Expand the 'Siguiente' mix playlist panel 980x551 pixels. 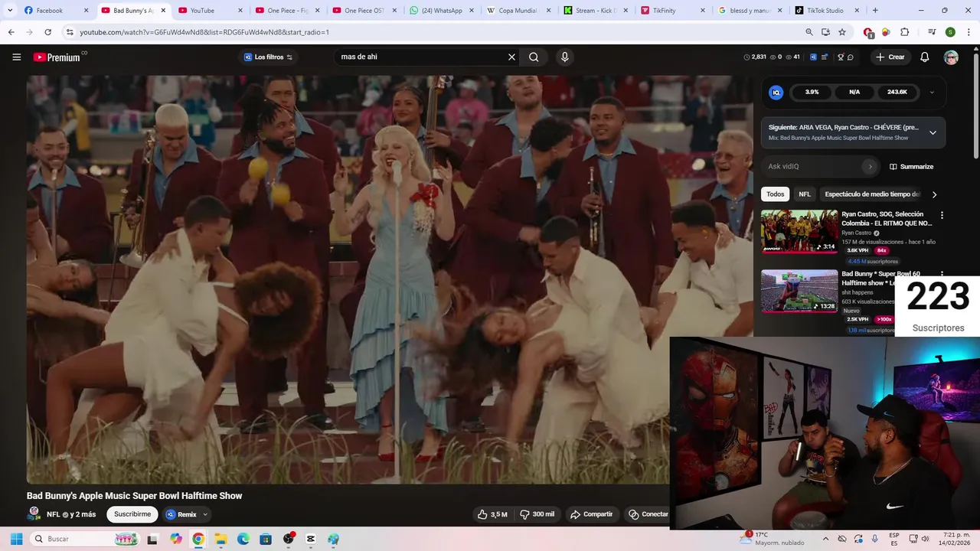(x=933, y=132)
